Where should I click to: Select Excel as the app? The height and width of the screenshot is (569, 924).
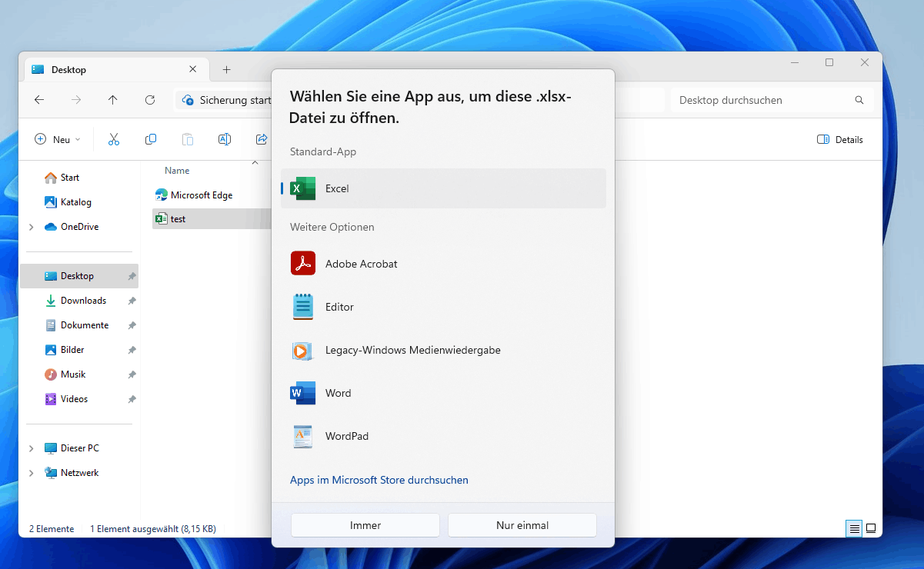tap(443, 188)
